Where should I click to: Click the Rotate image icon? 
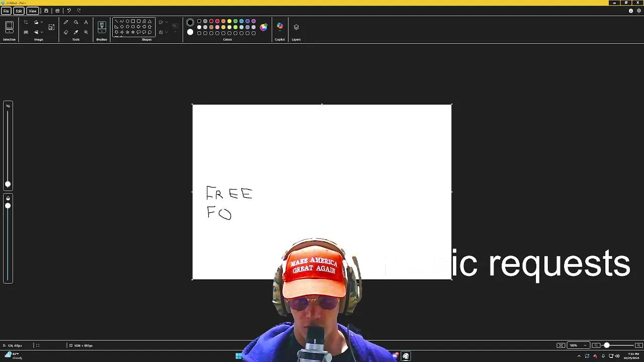coord(36,22)
